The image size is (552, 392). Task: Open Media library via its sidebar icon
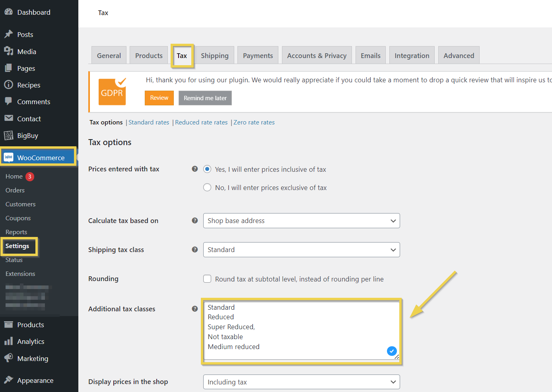[8, 51]
